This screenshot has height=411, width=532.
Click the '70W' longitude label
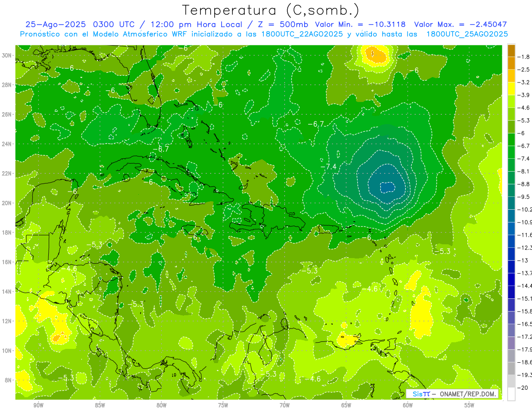click(x=285, y=406)
